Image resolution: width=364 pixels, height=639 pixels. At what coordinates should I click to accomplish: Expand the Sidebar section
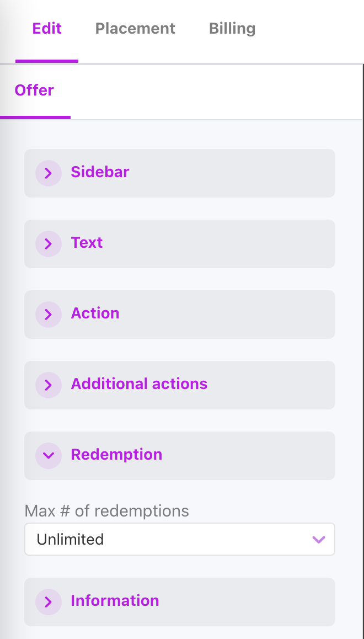coord(99,173)
